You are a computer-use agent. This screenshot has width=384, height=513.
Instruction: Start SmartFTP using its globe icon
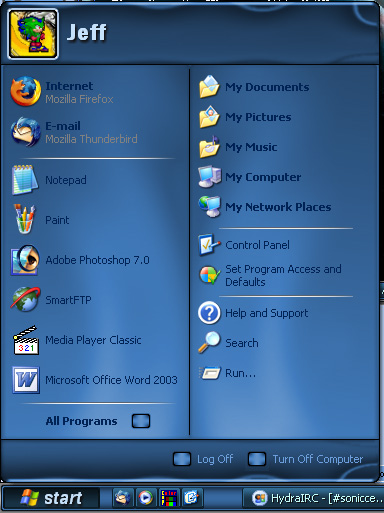coord(26,299)
